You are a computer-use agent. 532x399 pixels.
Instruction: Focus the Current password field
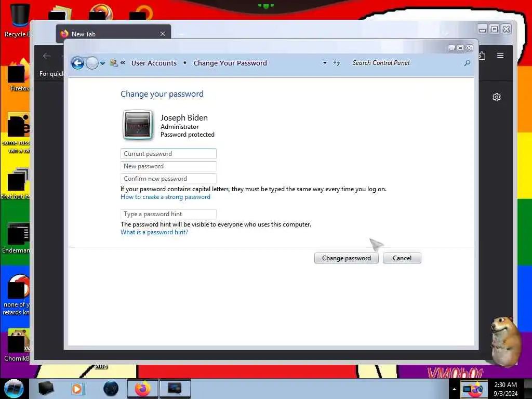[x=168, y=154]
